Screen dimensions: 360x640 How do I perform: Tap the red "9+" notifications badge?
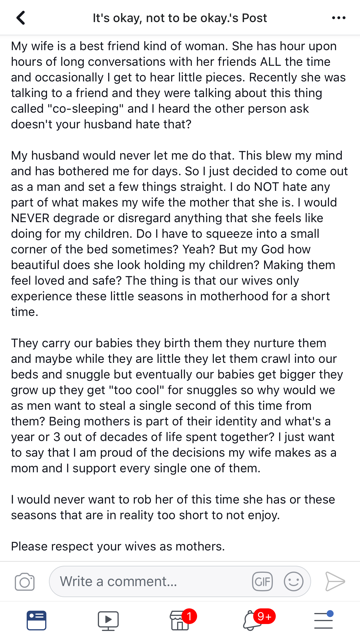264,616
